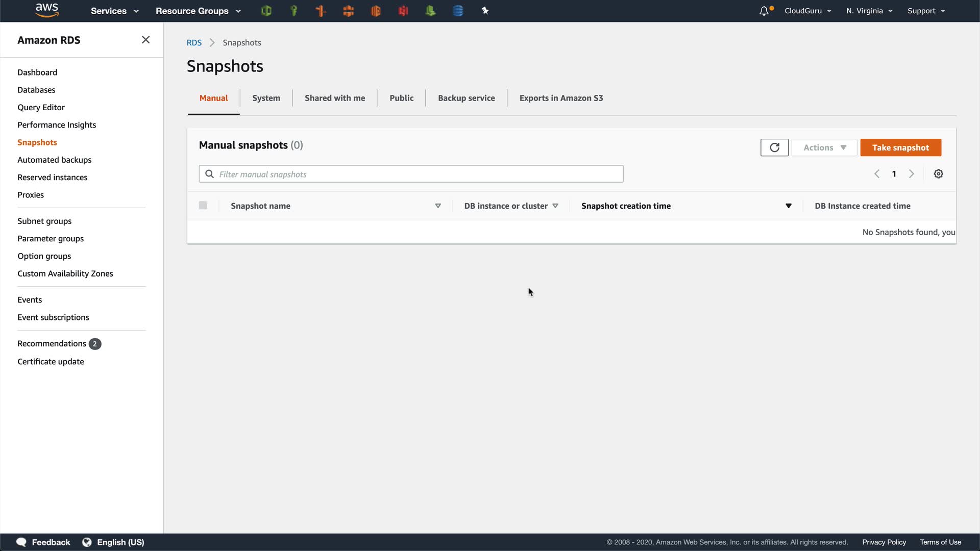Open table preferences gear icon
The width and height of the screenshot is (980, 551).
(938, 174)
